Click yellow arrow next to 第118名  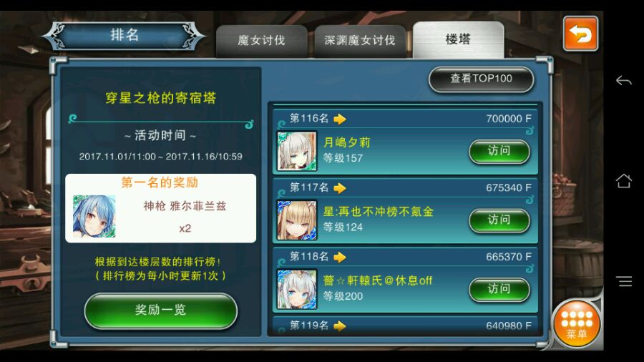(340, 257)
